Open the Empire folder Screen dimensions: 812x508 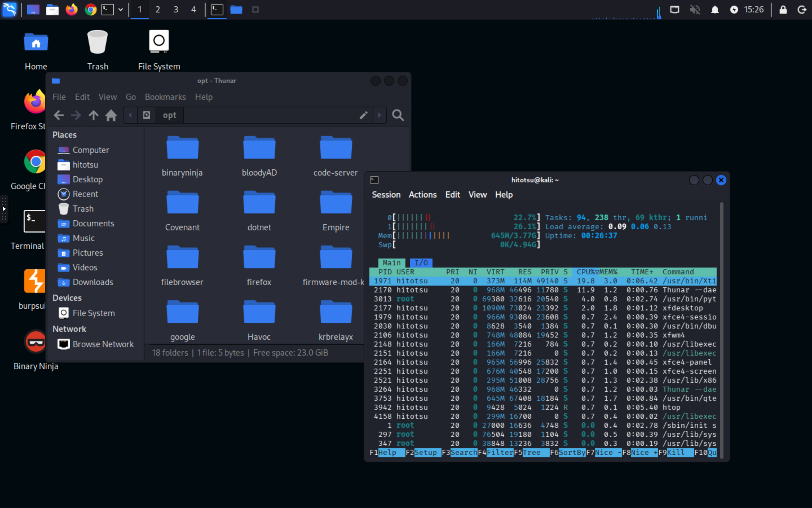(x=336, y=211)
